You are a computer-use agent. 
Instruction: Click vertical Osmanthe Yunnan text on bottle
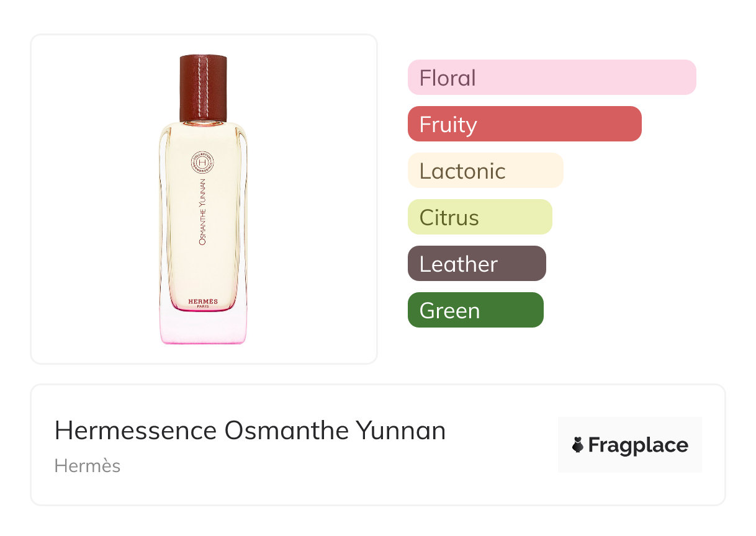[x=203, y=212]
